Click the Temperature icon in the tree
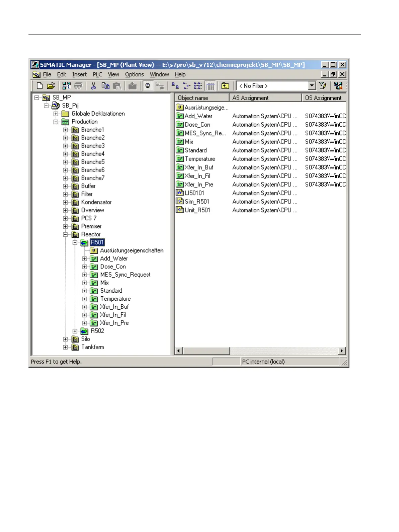Screen dimensions: 399x532 [x=94, y=299]
